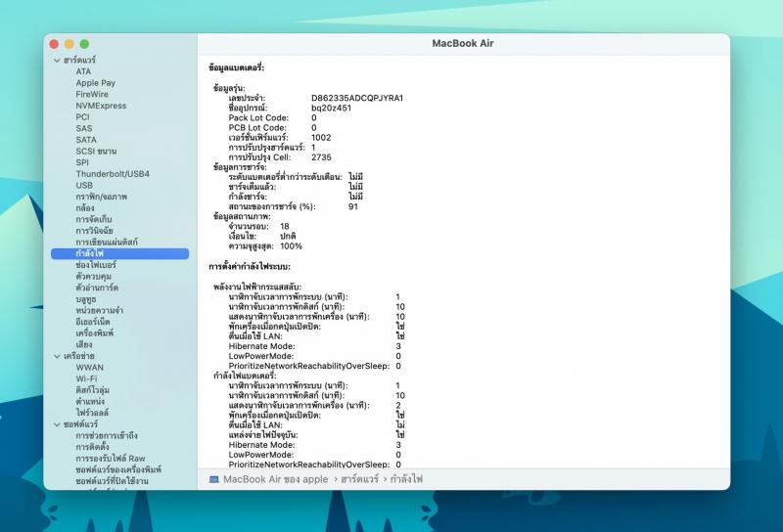The image size is (783, 532).
Task: Open ตัวอ่านการ์ด sidebar entry
Action: click(x=97, y=288)
